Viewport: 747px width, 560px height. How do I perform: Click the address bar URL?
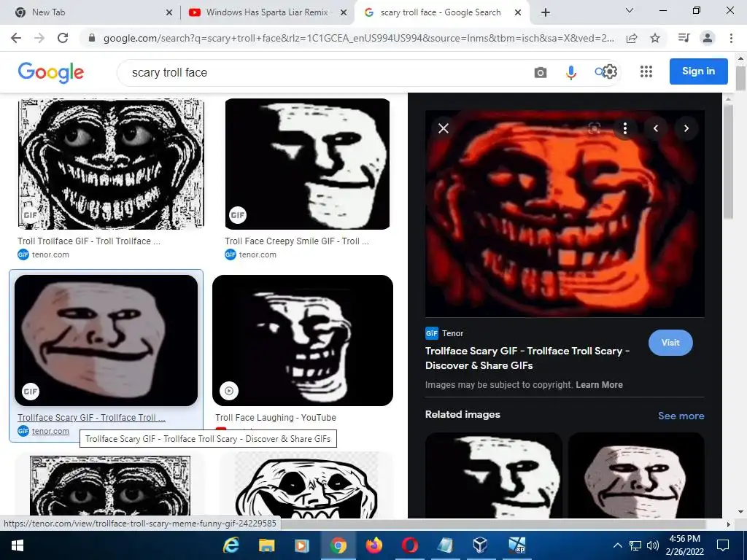358,38
